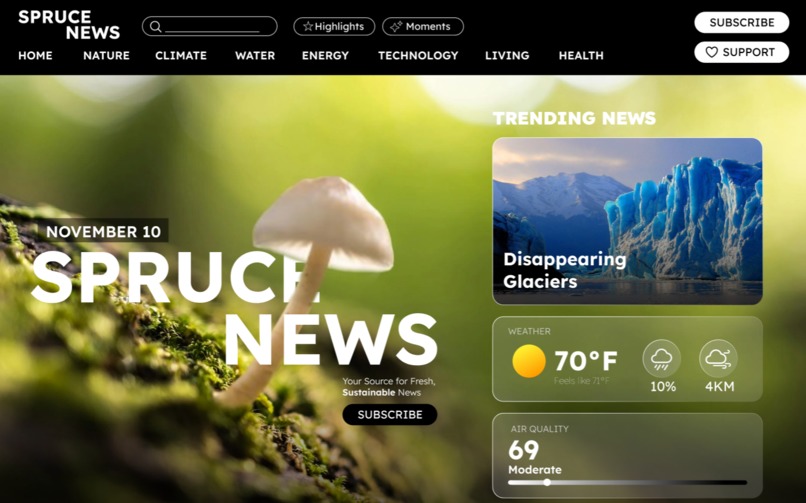Click the wind cloud icon above 4KM
The image size is (806, 503).
click(x=718, y=358)
